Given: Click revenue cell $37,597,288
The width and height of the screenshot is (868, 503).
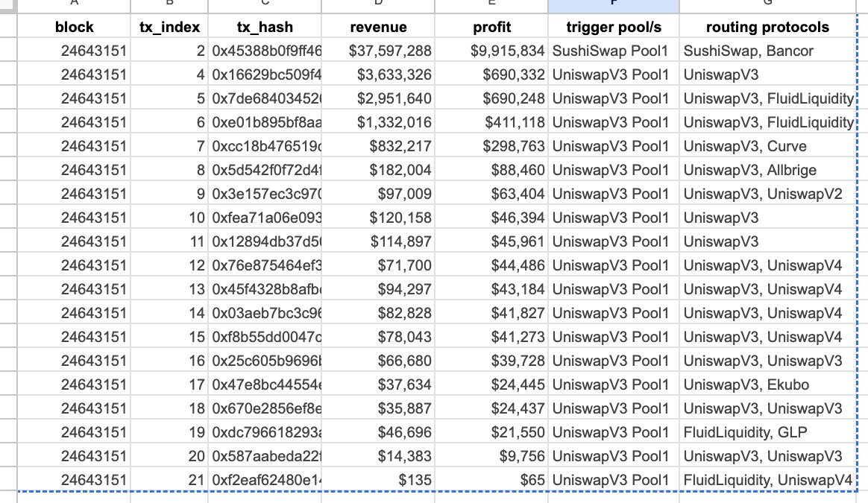Looking at the screenshot, I should pyautogui.click(x=378, y=51).
